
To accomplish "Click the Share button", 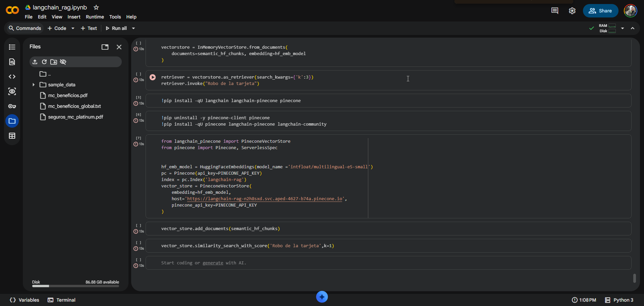I will click(x=600, y=11).
